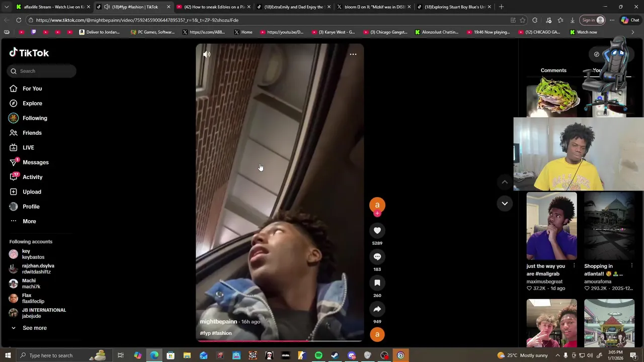Expand the bookmarks bar overflow chevron

633,32
